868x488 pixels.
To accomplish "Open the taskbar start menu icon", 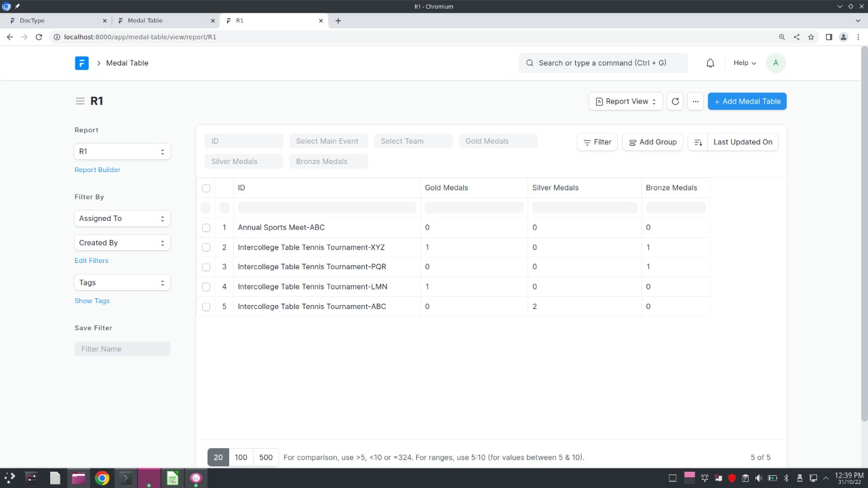I will [9, 478].
